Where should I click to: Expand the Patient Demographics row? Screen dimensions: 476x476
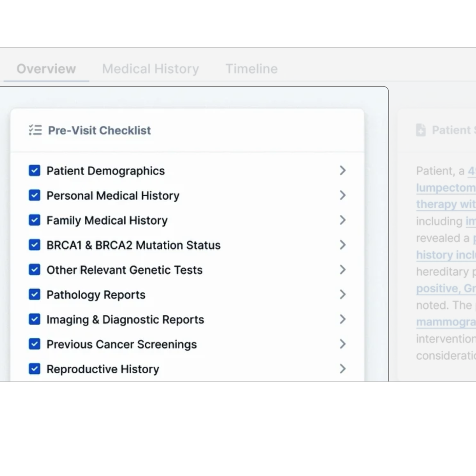(342, 170)
